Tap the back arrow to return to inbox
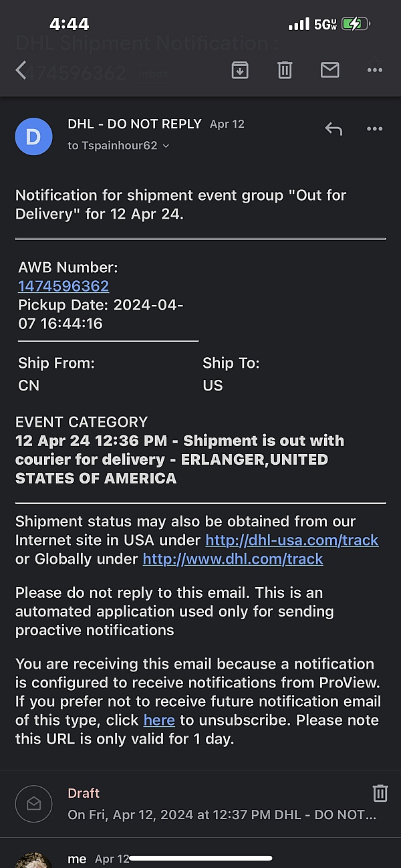Image resolution: width=401 pixels, height=868 pixels. (x=21, y=70)
